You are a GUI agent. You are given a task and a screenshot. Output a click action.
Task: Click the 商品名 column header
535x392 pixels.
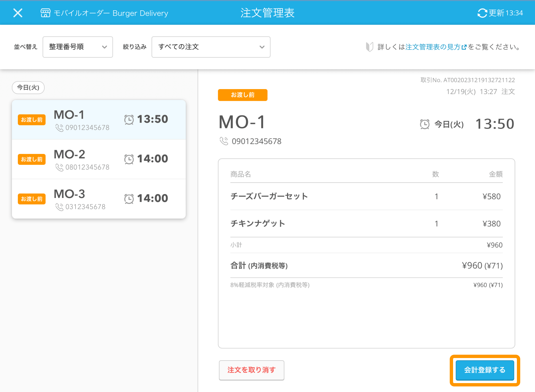click(240, 174)
